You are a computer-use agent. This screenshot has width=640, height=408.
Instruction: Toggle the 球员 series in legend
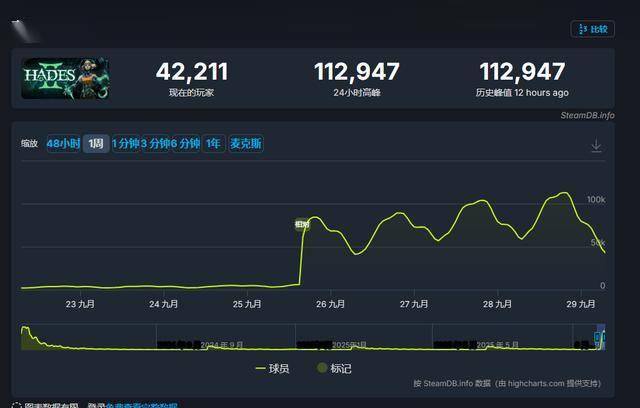pyautogui.click(x=272, y=368)
